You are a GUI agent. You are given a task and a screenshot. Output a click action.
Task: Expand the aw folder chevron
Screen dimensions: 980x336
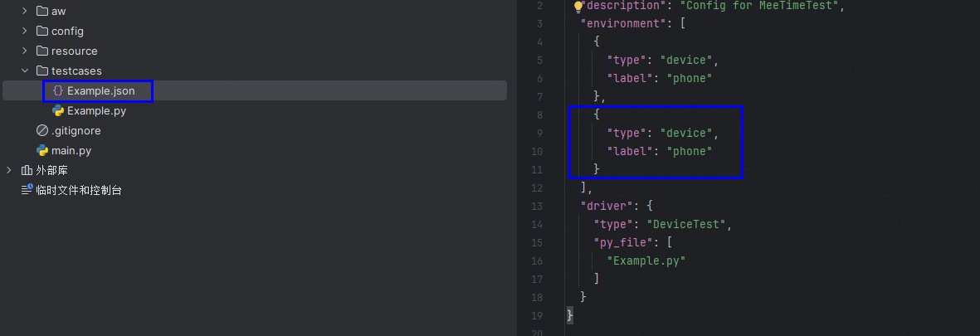(x=24, y=12)
